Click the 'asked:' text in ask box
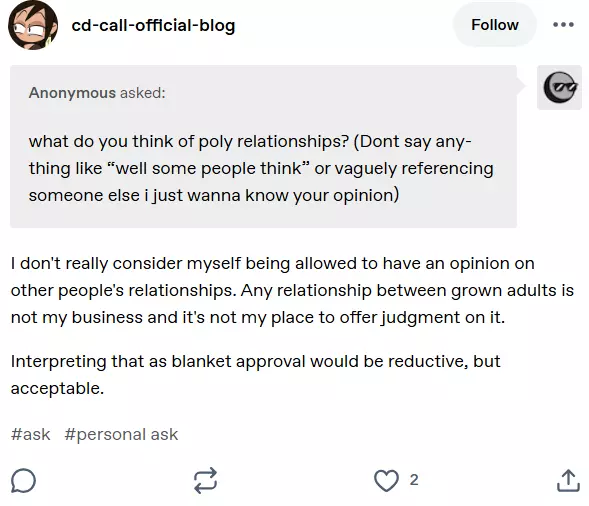The width and height of the screenshot is (589, 506). point(143,93)
